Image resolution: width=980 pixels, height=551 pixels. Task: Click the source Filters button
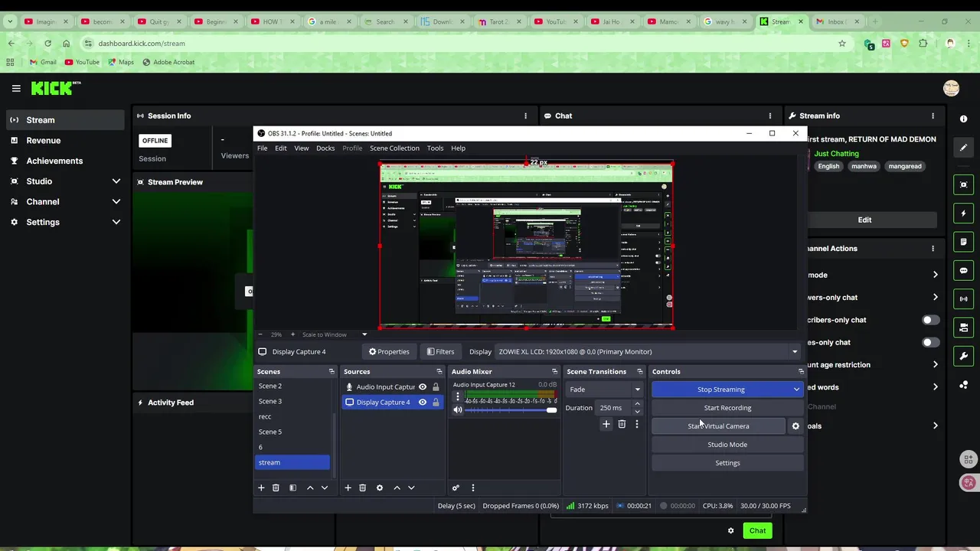[x=440, y=352]
